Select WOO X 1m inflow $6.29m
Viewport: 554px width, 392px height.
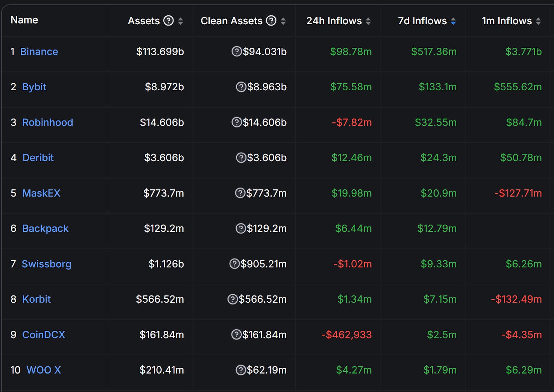point(524,370)
